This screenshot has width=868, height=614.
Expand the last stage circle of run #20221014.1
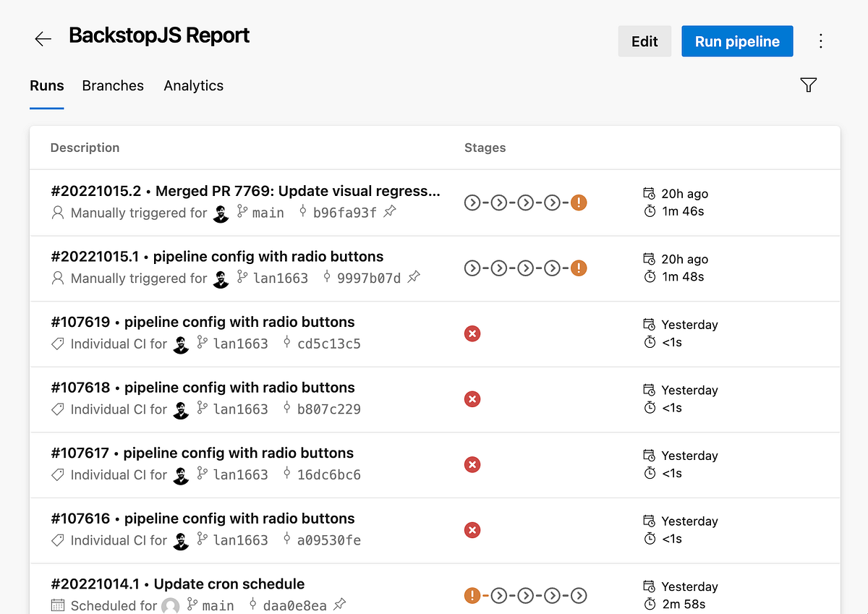pyautogui.click(x=579, y=595)
